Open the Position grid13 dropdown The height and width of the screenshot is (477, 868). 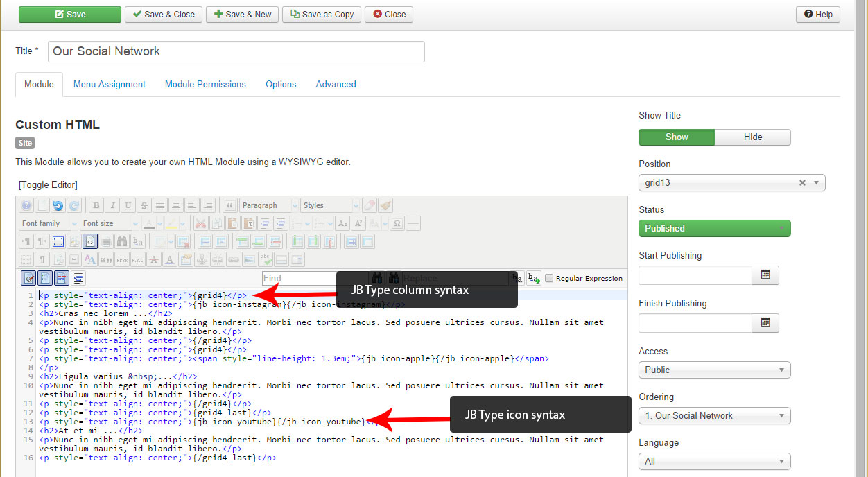[x=731, y=183]
